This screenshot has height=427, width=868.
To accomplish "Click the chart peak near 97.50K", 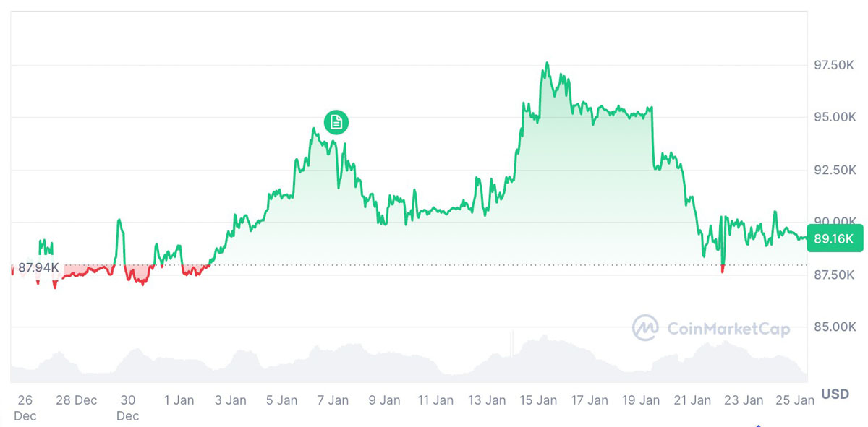I will [547, 64].
